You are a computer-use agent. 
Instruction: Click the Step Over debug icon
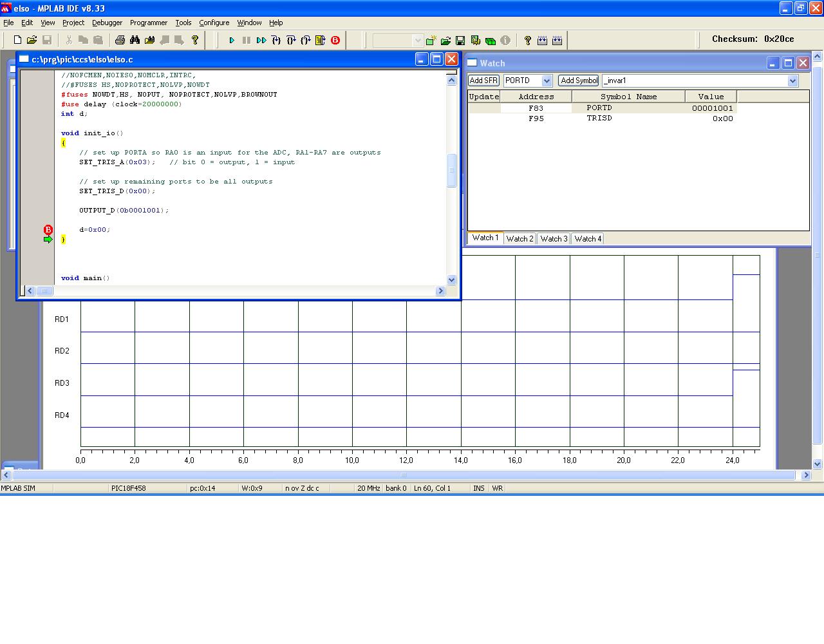pyautogui.click(x=291, y=40)
